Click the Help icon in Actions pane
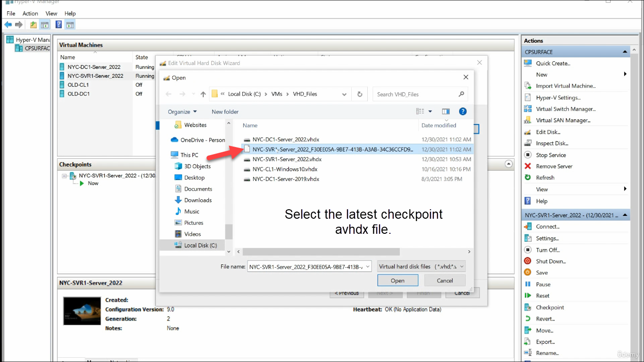The width and height of the screenshot is (644, 362). coord(528,201)
